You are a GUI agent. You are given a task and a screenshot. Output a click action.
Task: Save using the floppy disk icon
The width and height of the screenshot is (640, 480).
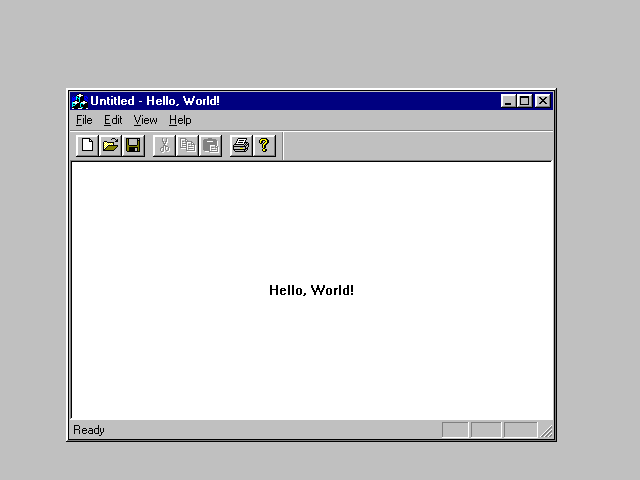133,146
